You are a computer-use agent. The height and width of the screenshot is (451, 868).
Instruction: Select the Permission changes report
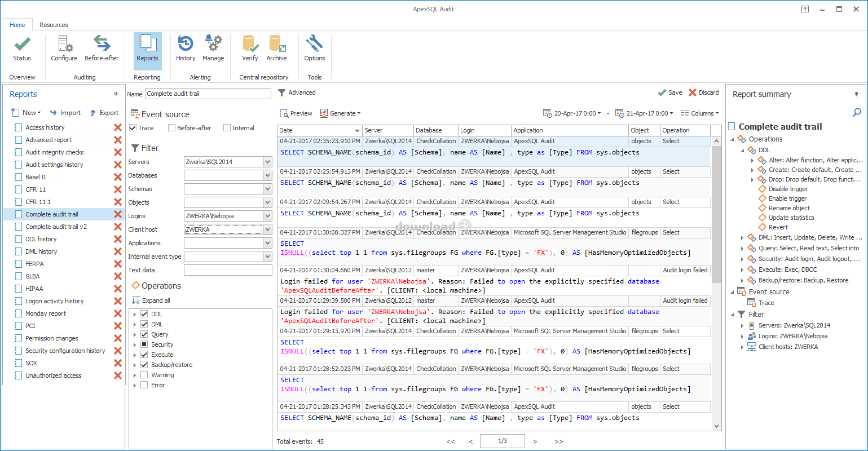click(x=52, y=338)
